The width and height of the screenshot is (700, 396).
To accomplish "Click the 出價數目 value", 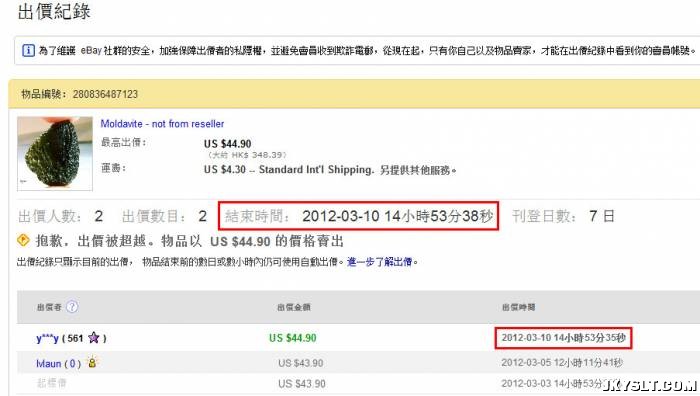I will (203, 216).
